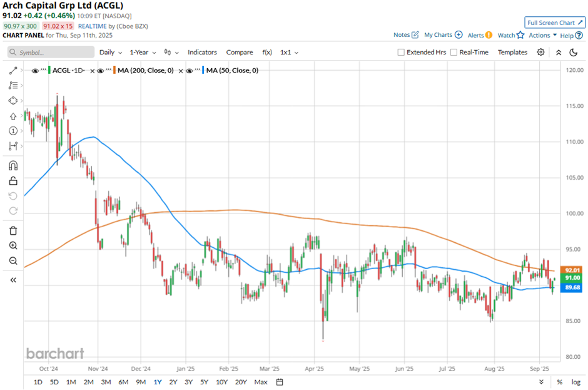Open the candlestick chart type menu
The width and height of the screenshot is (588, 390).
click(171, 53)
